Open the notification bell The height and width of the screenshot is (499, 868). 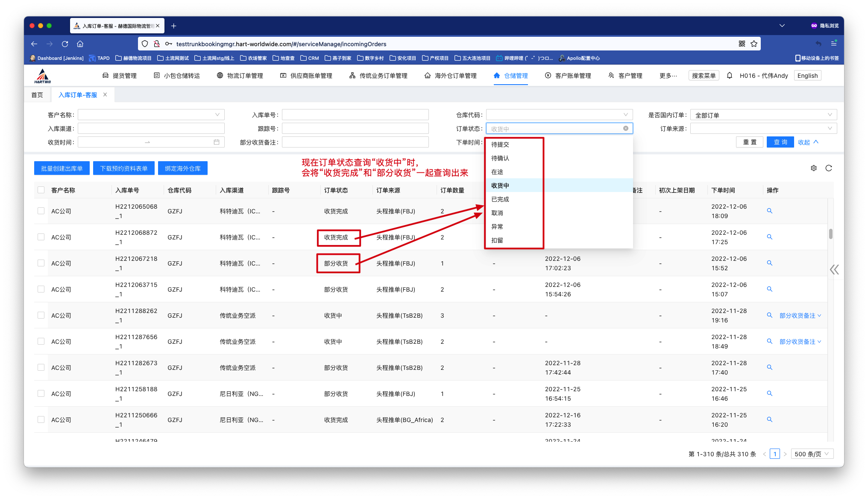[730, 75]
